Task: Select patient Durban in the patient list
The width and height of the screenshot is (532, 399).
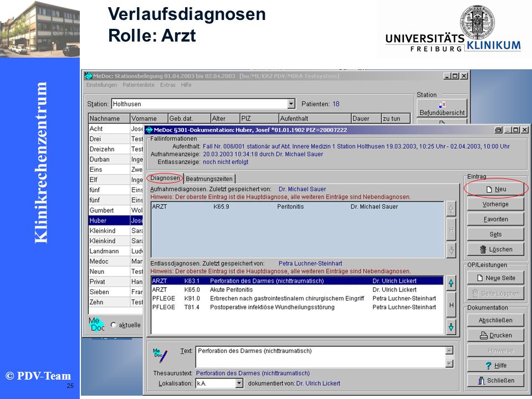Action: (x=116, y=159)
